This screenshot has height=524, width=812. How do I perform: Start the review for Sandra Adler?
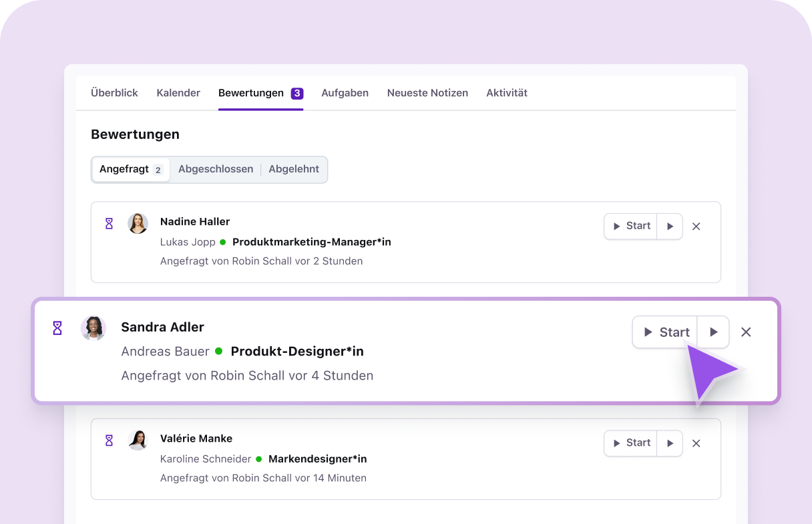(665, 332)
